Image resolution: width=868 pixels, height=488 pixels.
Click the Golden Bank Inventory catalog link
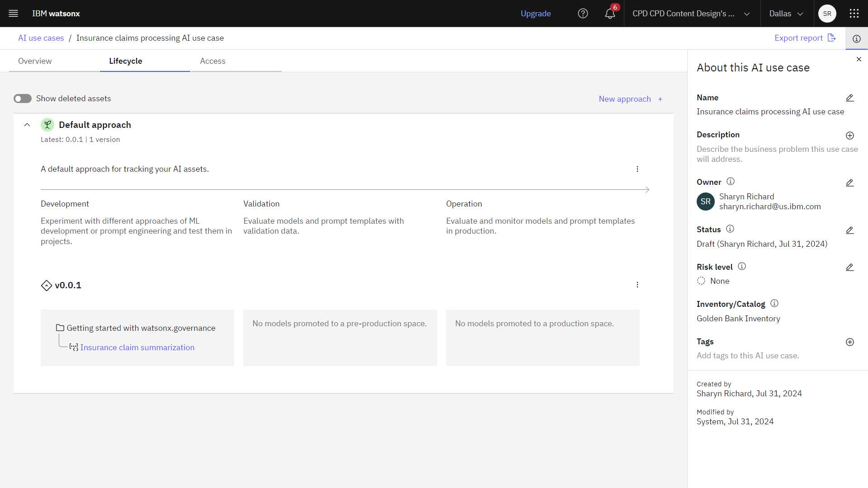[x=738, y=318]
